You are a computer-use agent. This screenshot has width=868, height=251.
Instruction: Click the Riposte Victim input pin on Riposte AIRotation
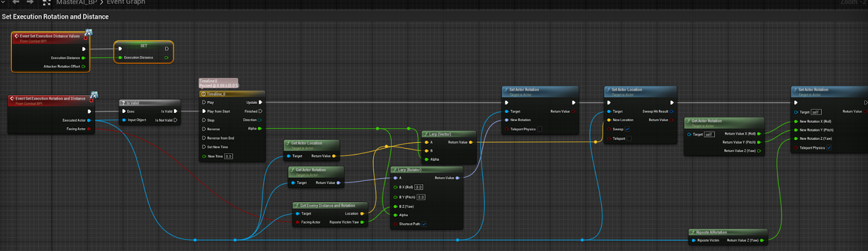tap(693, 240)
